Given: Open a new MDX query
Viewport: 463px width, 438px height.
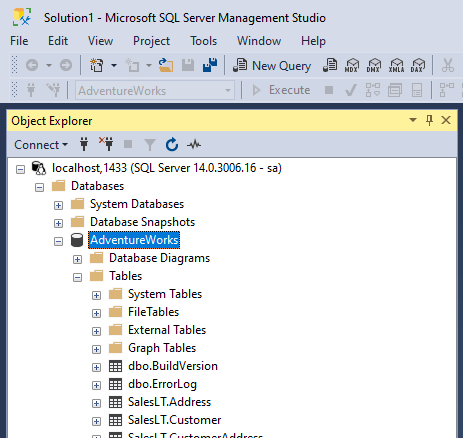Looking at the screenshot, I should (352, 65).
